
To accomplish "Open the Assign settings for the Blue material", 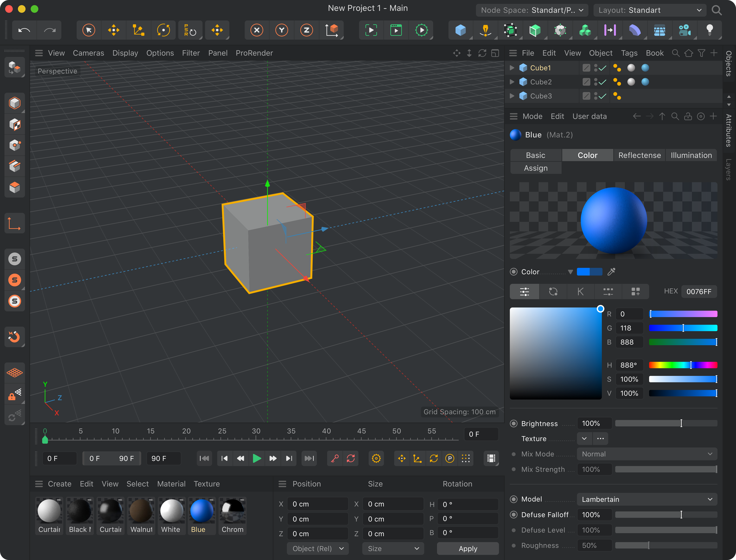I will click(x=535, y=168).
